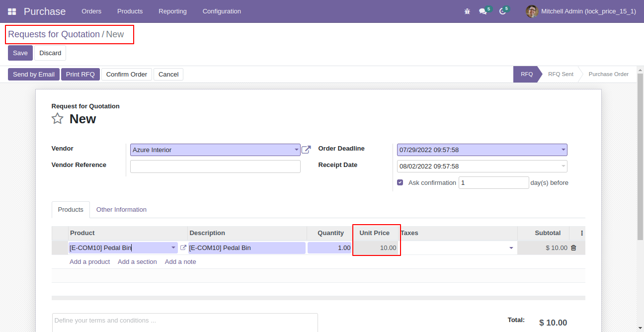Image resolution: width=644 pixels, height=332 pixels.
Task: Click the Cancel button
Action: [x=168, y=75]
